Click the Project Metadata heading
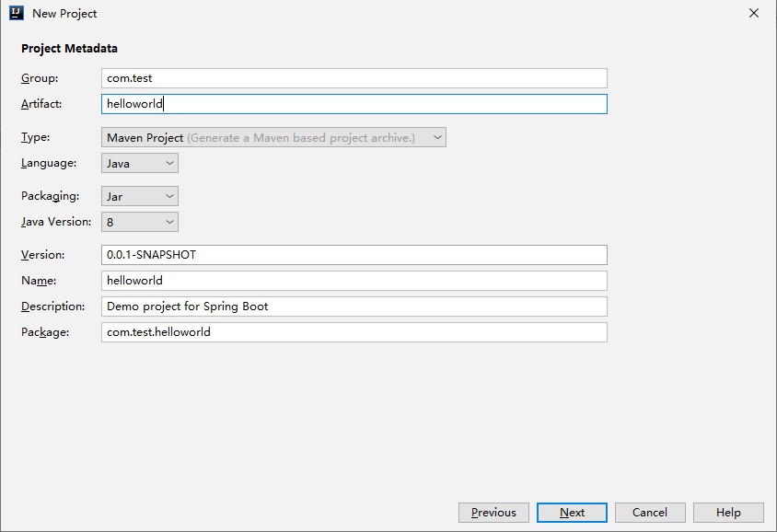The image size is (777, 532). (69, 49)
